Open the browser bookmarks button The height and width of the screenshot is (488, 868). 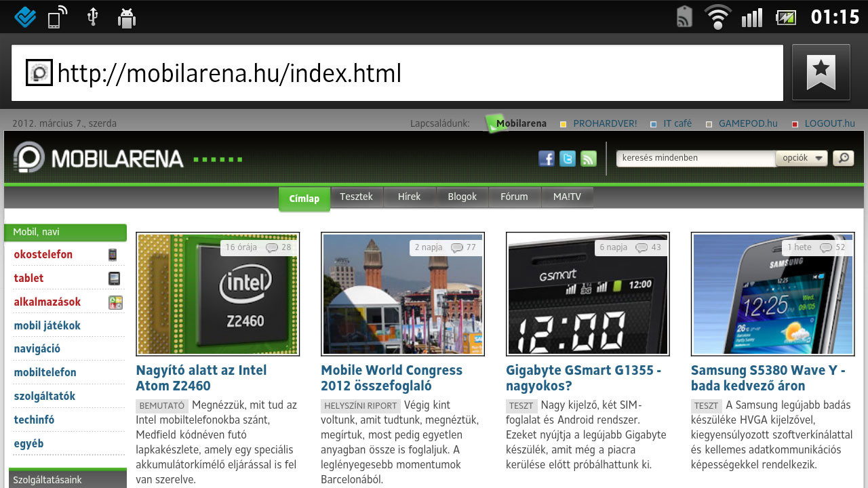[821, 73]
